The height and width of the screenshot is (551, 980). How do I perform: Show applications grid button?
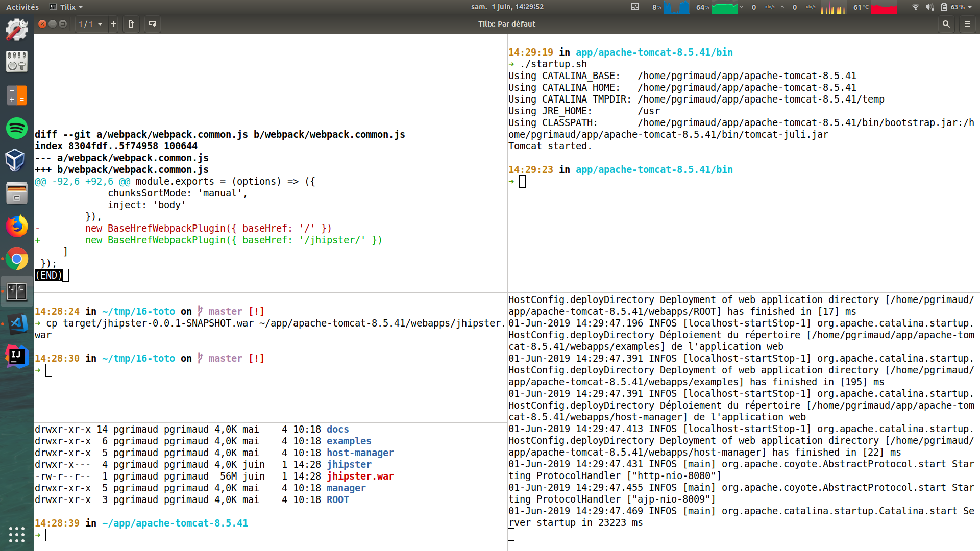pos(17,534)
